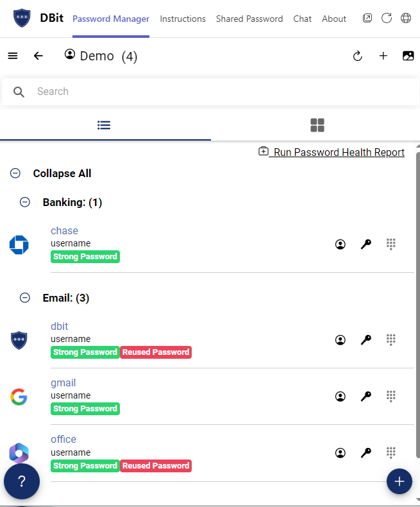Collapse the Banking category
420x507 pixels.
pyautogui.click(x=25, y=202)
